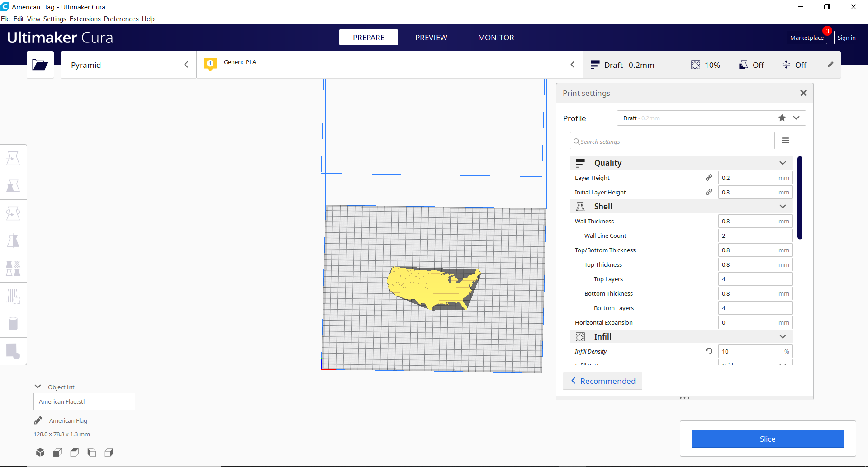Select the Rotate tool in left toolbar
Image resolution: width=868 pixels, height=467 pixels.
click(13, 213)
